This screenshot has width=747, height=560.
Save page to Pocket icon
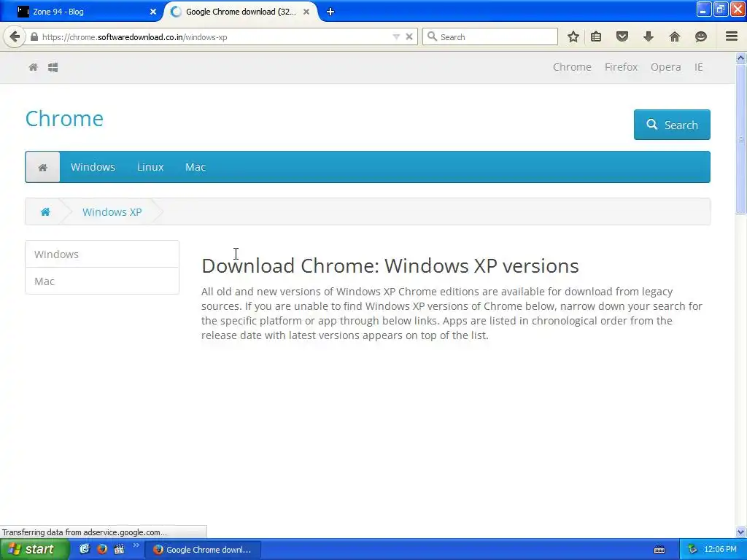click(622, 36)
